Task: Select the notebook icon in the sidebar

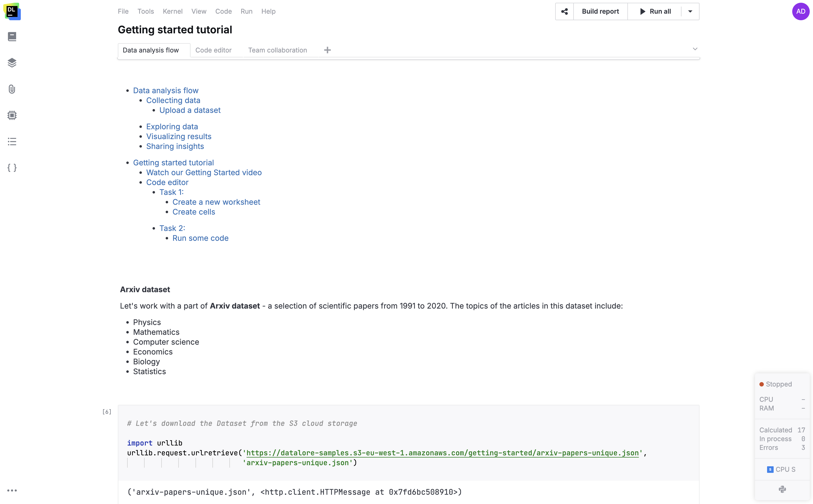Action: [12, 36]
